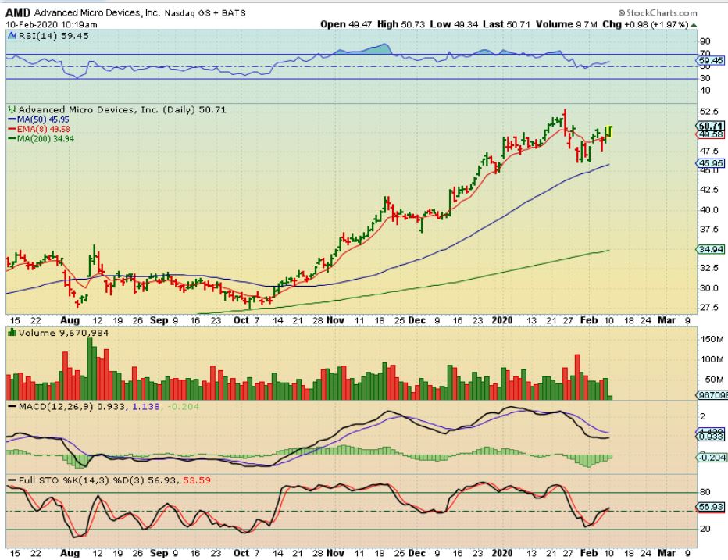Click the Nov label on the price chart's date axis
Screen dimensions: 728x560
point(335,320)
